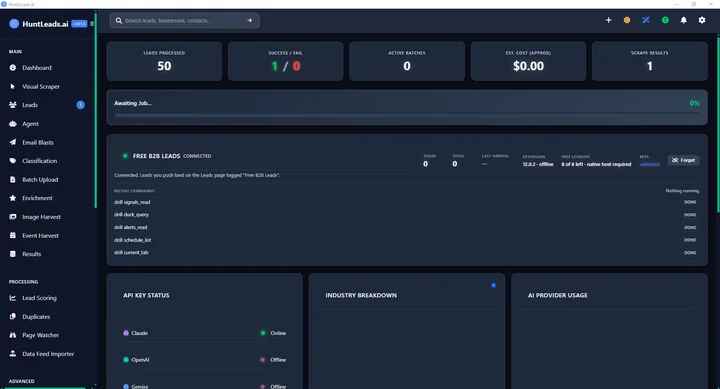The height and width of the screenshot is (389, 720).
Task: Click into the search leads input field
Action: click(x=184, y=21)
